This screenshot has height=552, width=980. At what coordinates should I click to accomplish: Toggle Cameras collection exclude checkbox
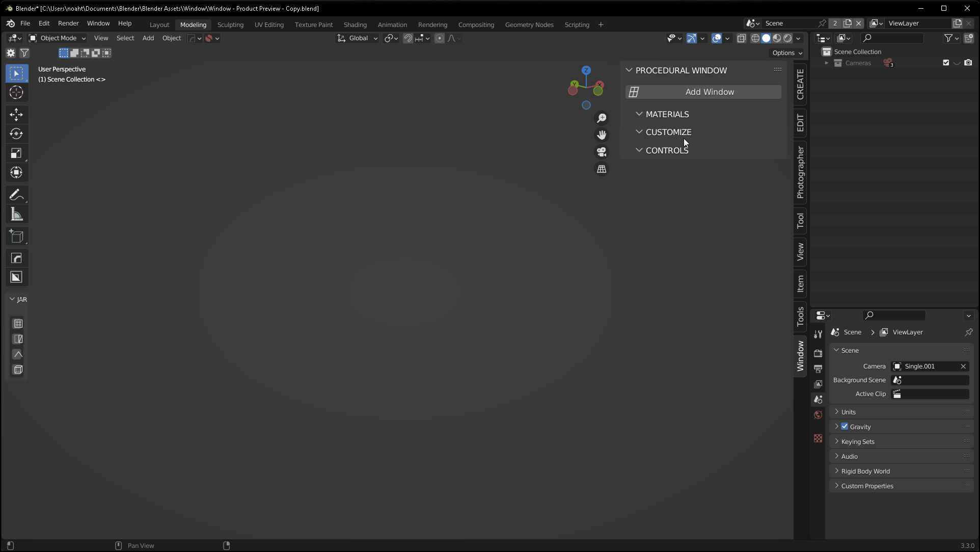946,63
